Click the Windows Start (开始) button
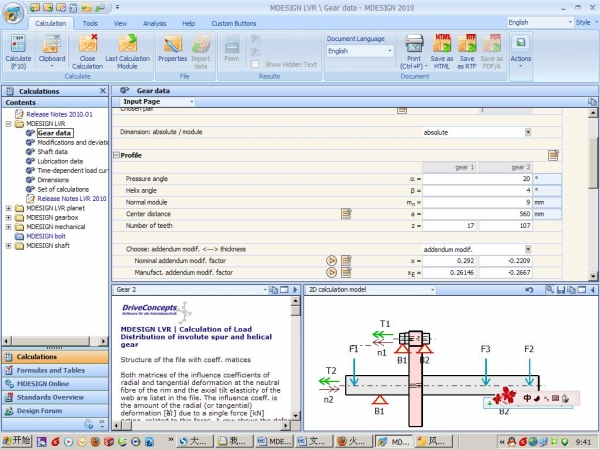Screen dimensions: 600x450 16,441
